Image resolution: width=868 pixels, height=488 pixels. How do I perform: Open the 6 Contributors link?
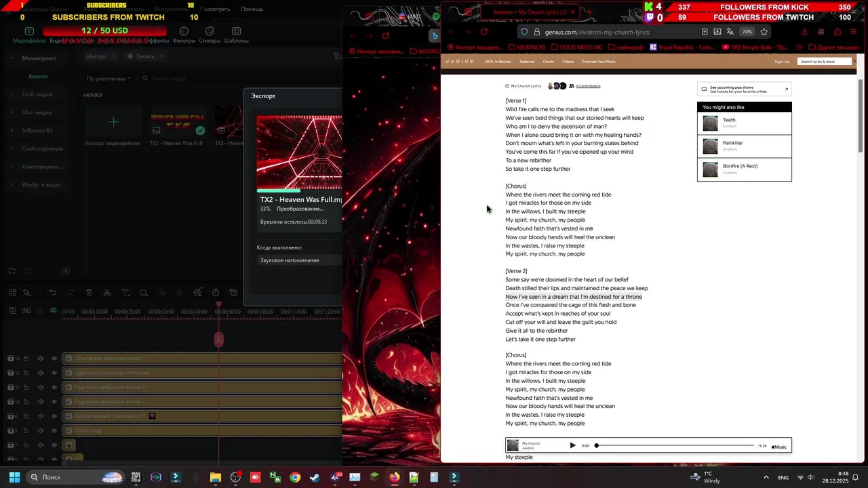588,86
